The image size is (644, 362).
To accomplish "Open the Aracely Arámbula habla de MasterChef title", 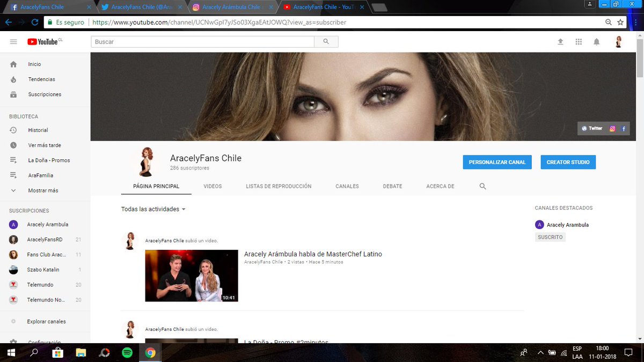I will [x=313, y=254].
